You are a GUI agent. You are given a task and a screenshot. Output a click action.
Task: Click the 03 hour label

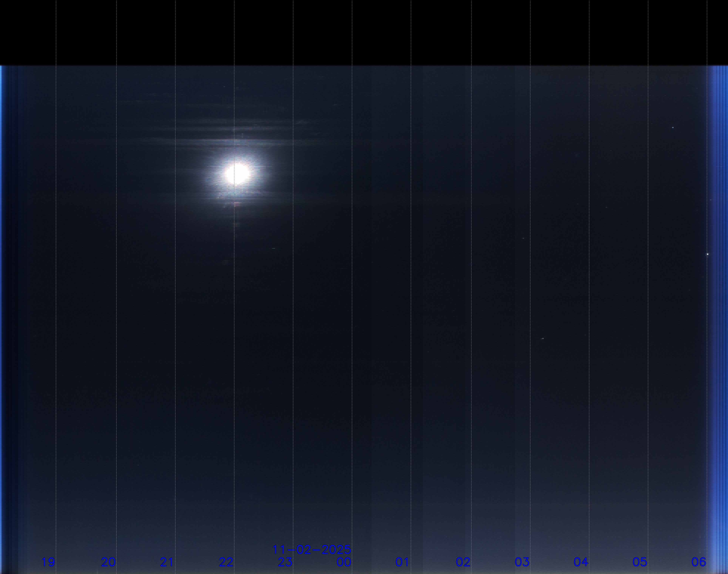(522, 562)
